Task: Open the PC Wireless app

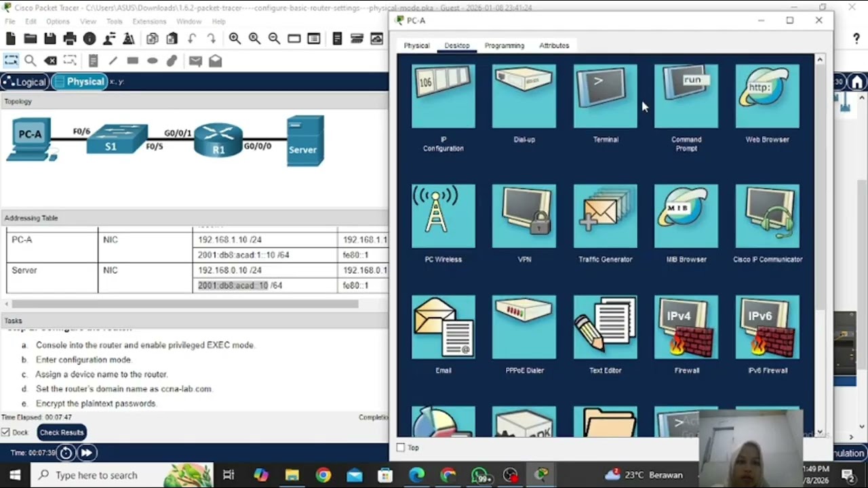Action: point(443,216)
